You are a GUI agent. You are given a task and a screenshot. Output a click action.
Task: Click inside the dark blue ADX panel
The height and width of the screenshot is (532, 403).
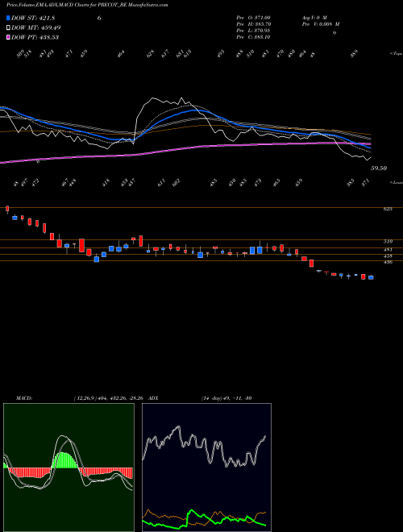pos(206,468)
